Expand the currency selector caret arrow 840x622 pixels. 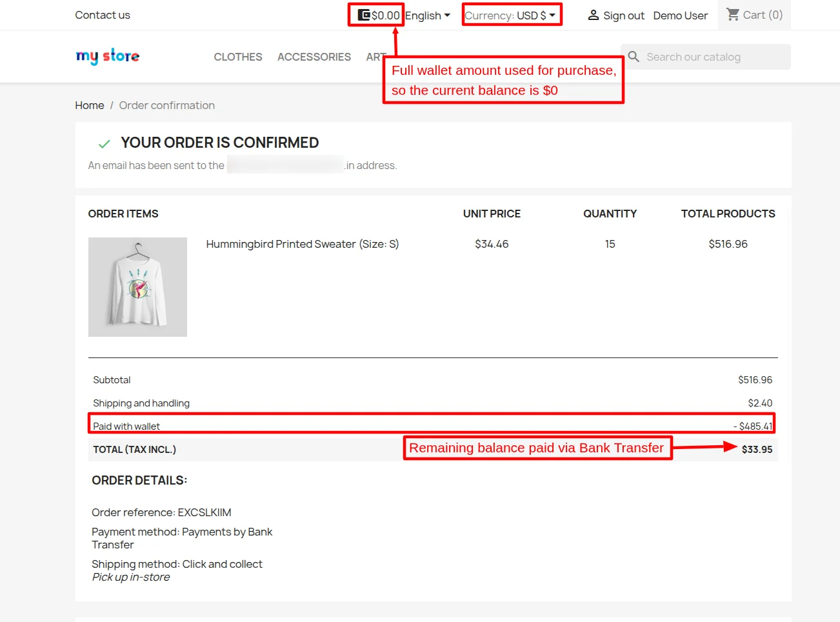point(552,14)
